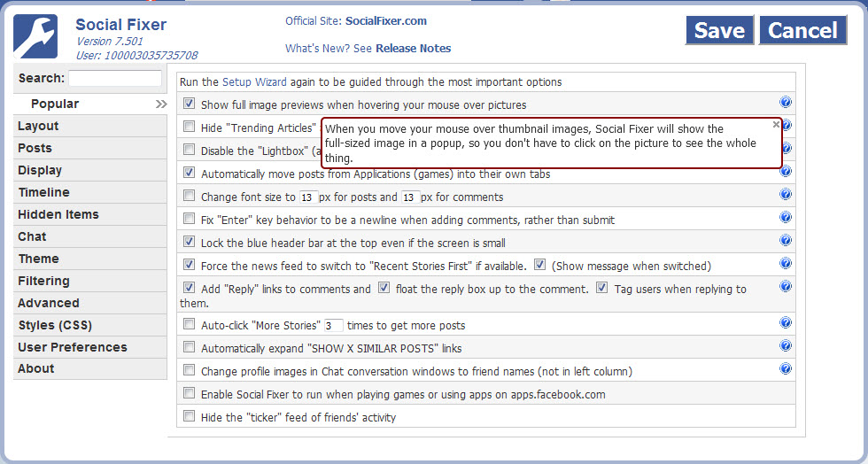
Task: Expand the Popular tab chevron arrow
Action: click(160, 104)
